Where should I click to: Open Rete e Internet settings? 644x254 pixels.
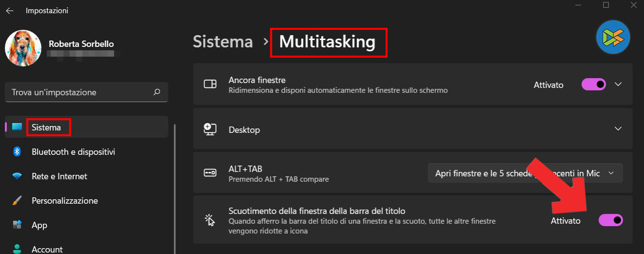pos(60,176)
